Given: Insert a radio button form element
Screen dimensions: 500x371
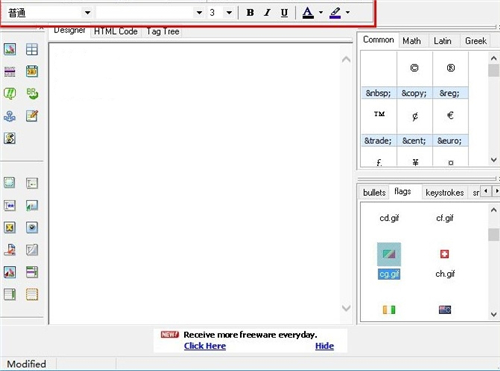Looking at the screenshot, I should click(32, 228).
